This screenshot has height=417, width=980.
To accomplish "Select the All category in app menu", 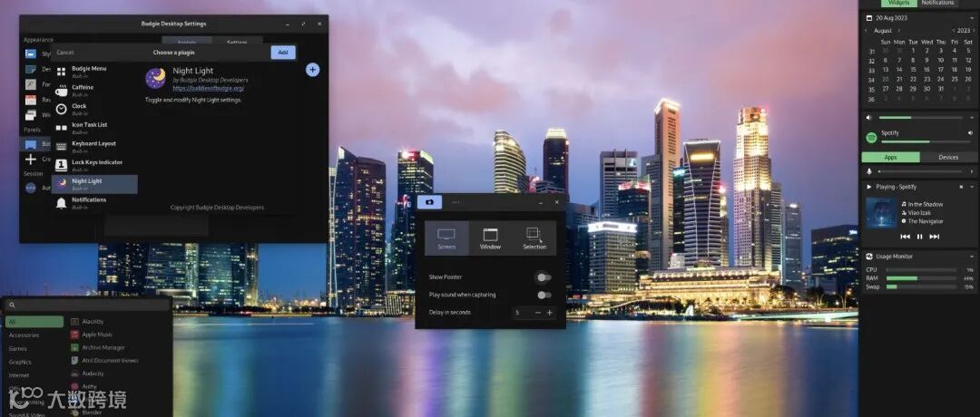I will (35, 322).
